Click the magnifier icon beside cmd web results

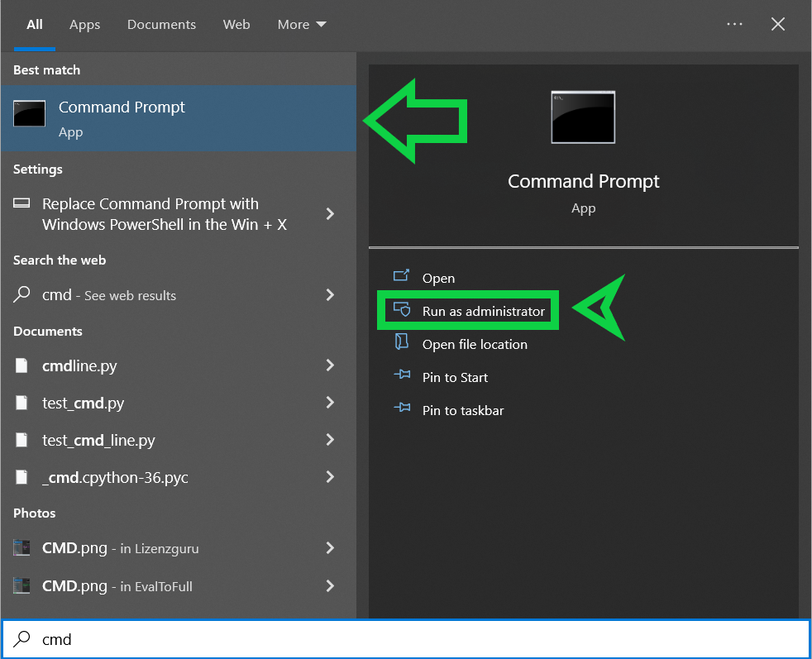[21, 294]
